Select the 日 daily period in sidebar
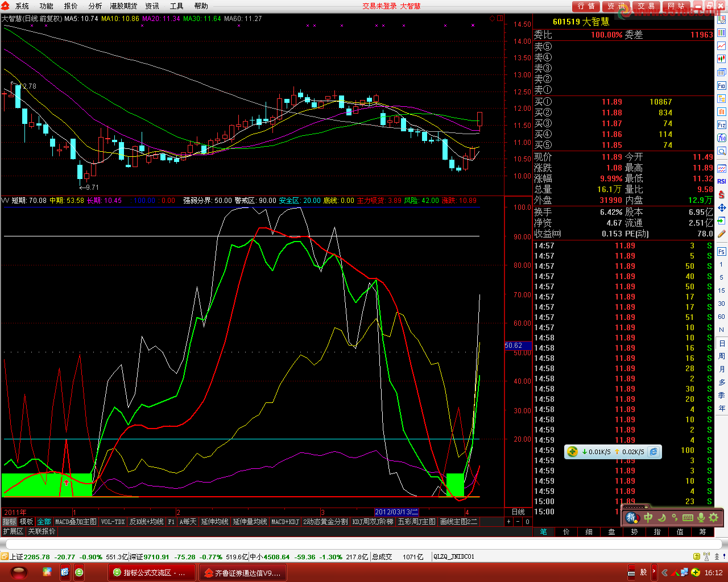728x582 pixels. [x=722, y=343]
